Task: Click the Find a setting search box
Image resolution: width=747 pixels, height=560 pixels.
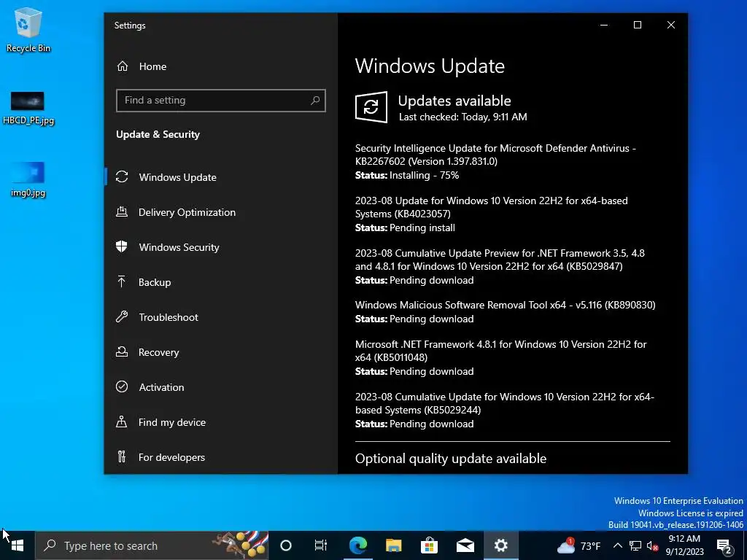Action: tap(220, 101)
